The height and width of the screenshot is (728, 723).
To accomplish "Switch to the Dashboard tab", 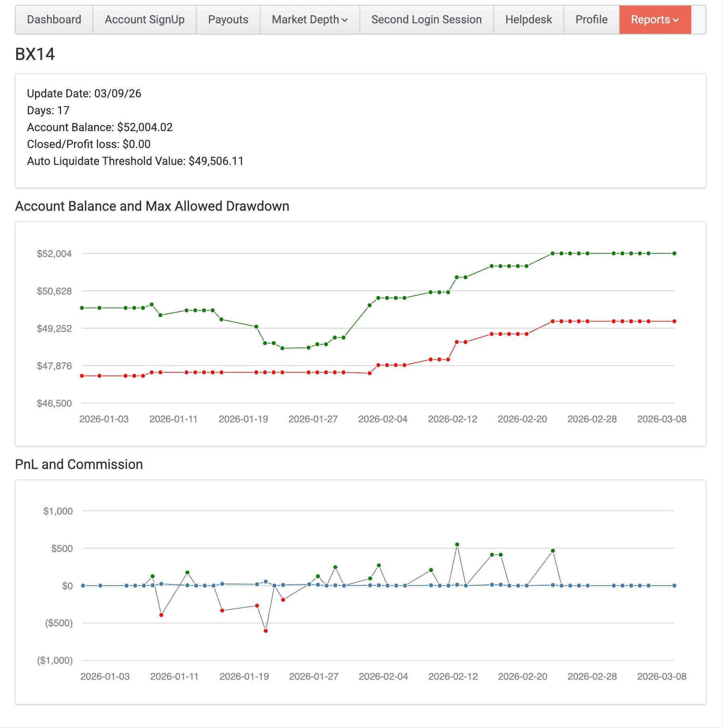I will 53,19.
